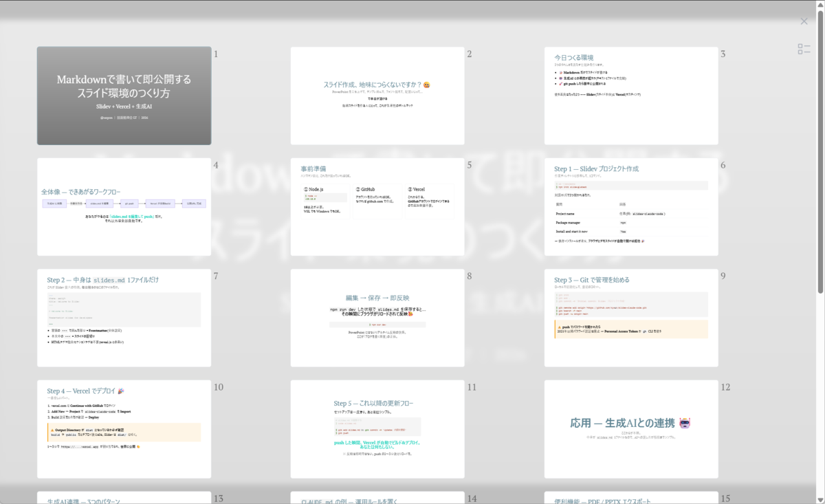
Task: Close the slide overview with the X icon
Action: [804, 21]
